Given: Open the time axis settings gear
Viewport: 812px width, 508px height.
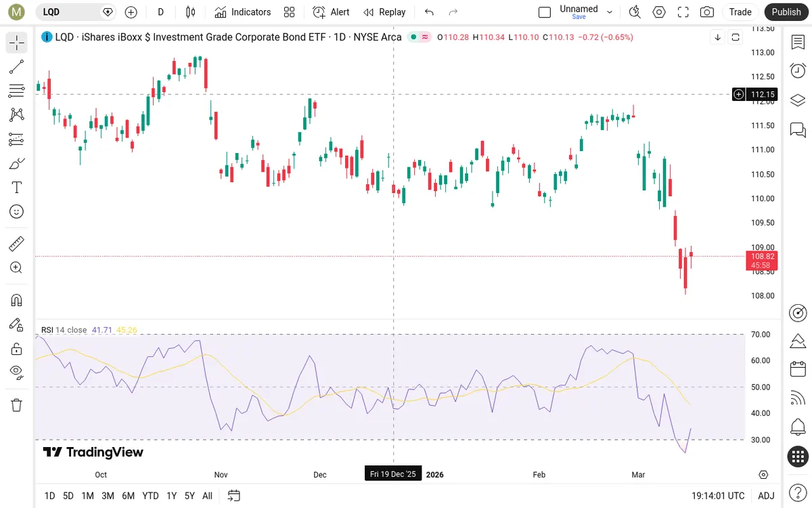Looking at the screenshot, I should click(x=764, y=475).
